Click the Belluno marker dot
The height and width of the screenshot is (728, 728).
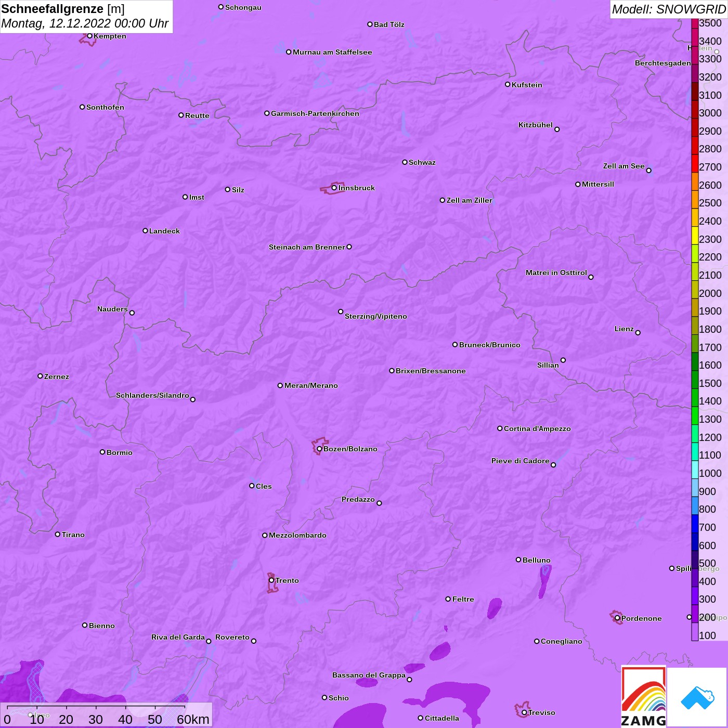coord(518,560)
